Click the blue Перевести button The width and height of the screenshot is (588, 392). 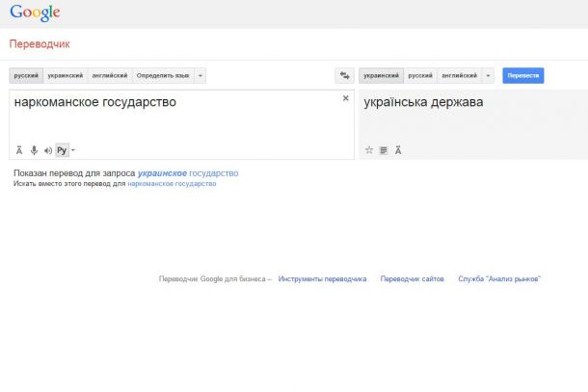523,76
